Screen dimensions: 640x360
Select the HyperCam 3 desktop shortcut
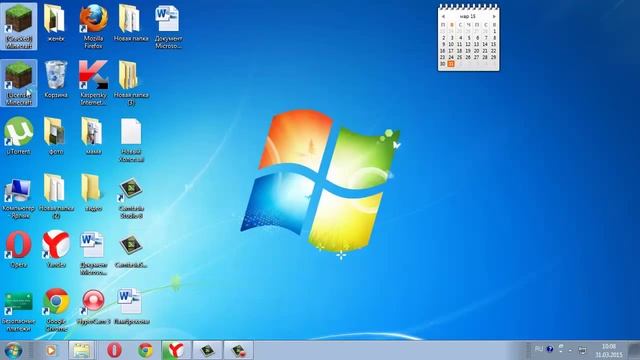pos(93,306)
